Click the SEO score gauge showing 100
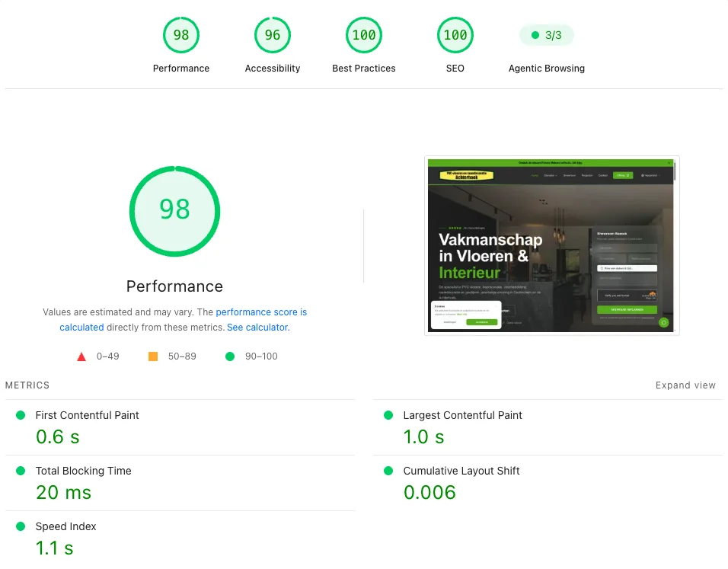 coord(455,35)
